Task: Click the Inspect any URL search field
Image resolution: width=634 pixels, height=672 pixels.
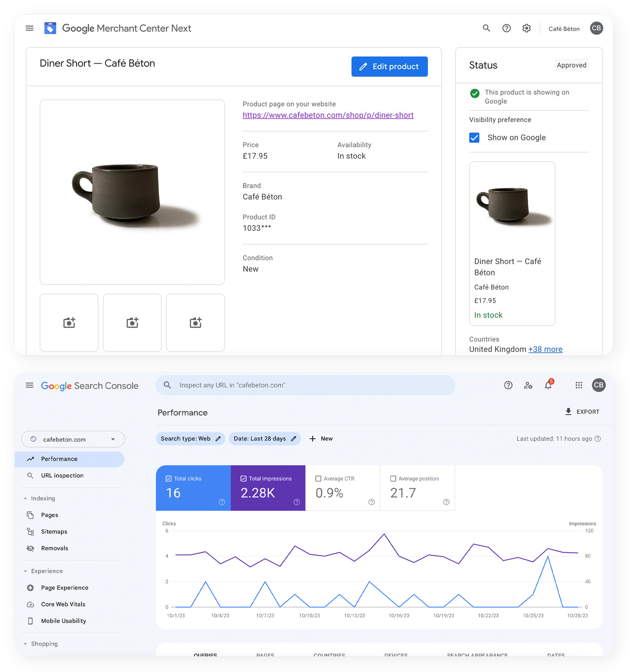Action: coord(305,385)
